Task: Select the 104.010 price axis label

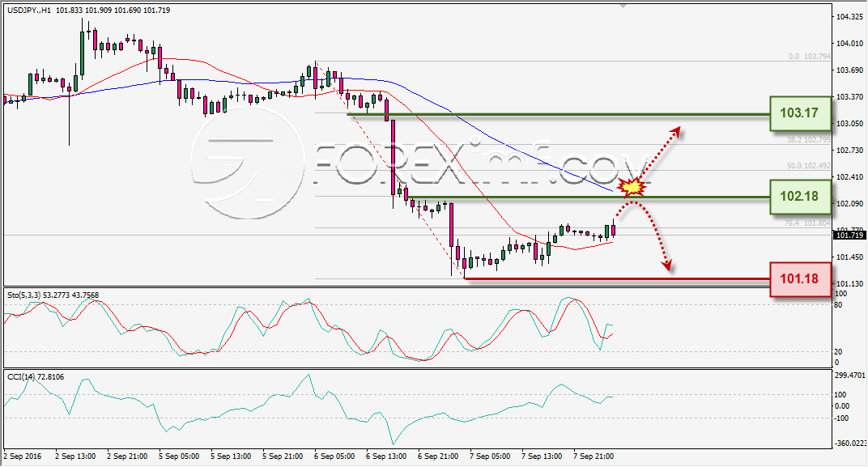Action: (x=849, y=44)
